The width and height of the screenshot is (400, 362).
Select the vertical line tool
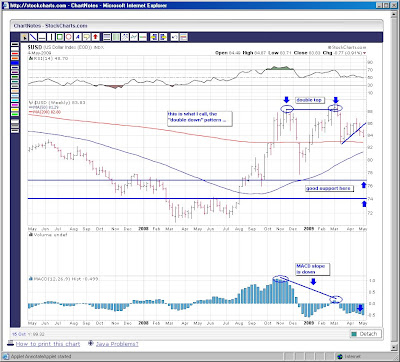(51, 37)
